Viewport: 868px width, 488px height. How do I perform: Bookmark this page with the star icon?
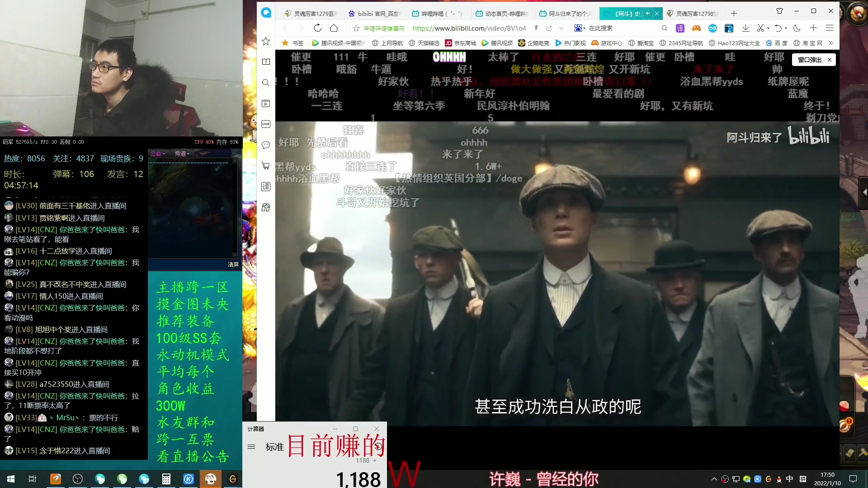356,28
